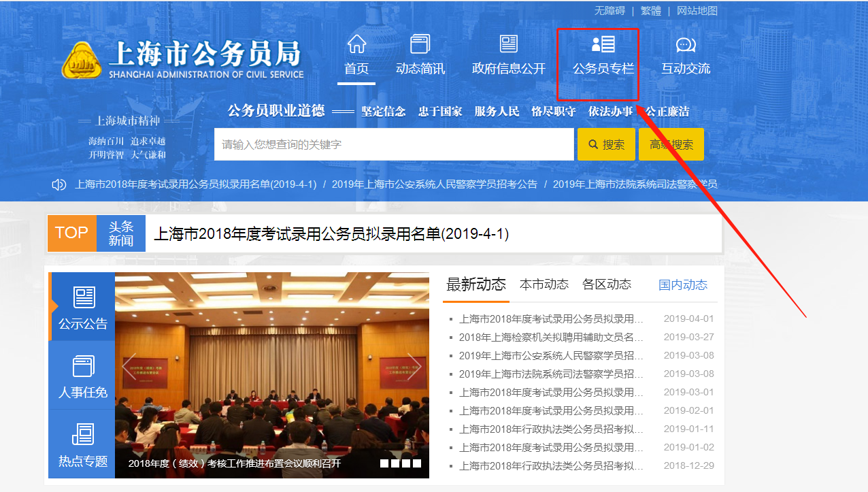Select the 公示公告 sidebar icon
Image resolution: width=868 pixels, height=492 pixels.
click(x=84, y=297)
